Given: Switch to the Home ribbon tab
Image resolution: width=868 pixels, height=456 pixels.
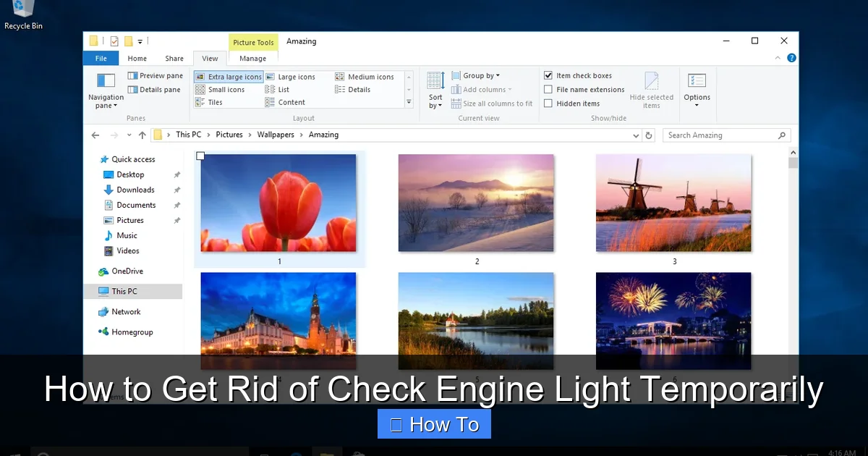Looking at the screenshot, I should coord(137,58).
